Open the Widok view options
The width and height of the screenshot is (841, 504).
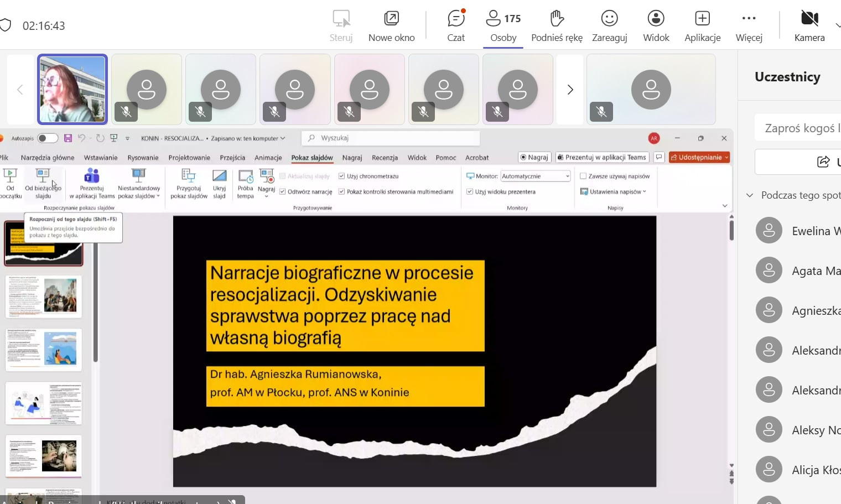[656, 25]
